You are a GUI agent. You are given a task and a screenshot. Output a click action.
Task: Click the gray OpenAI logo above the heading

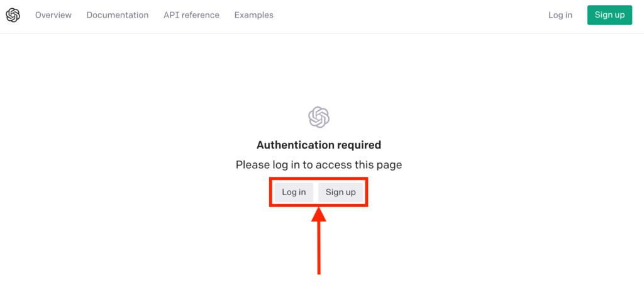(319, 117)
